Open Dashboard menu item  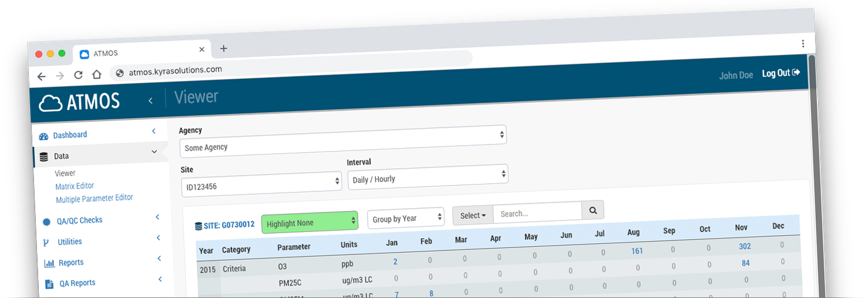(x=70, y=135)
